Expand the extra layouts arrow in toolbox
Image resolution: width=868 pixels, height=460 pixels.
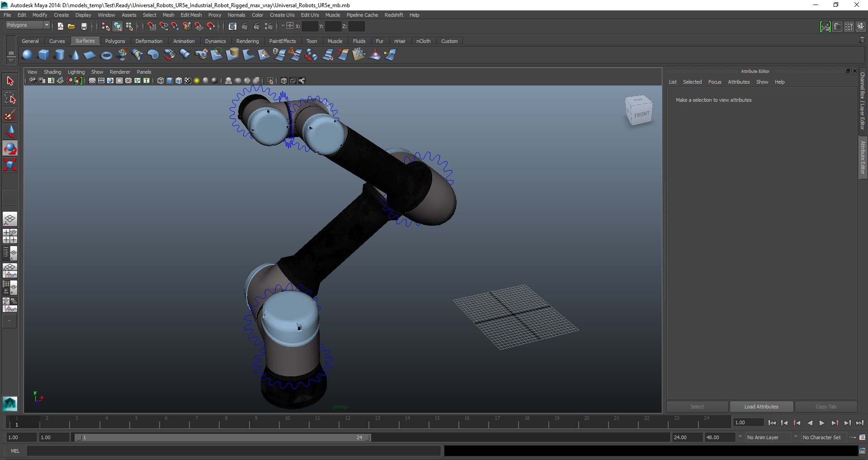(x=9, y=321)
